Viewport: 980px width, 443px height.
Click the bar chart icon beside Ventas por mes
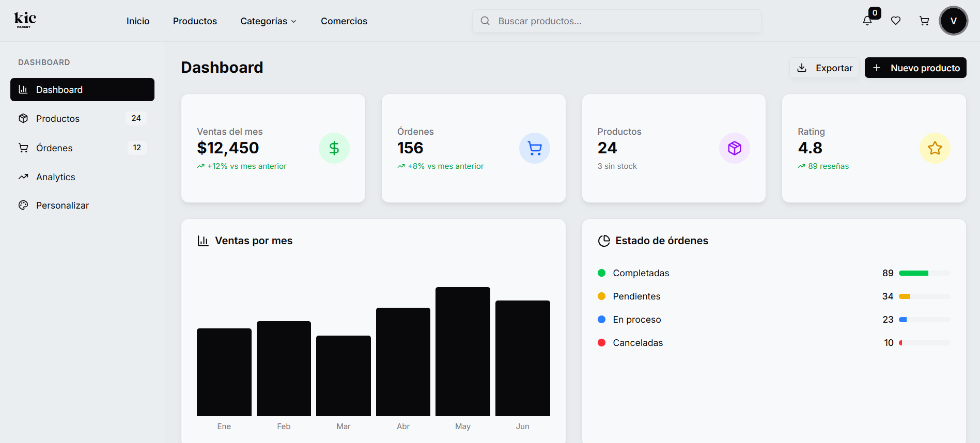pos(203,241)
